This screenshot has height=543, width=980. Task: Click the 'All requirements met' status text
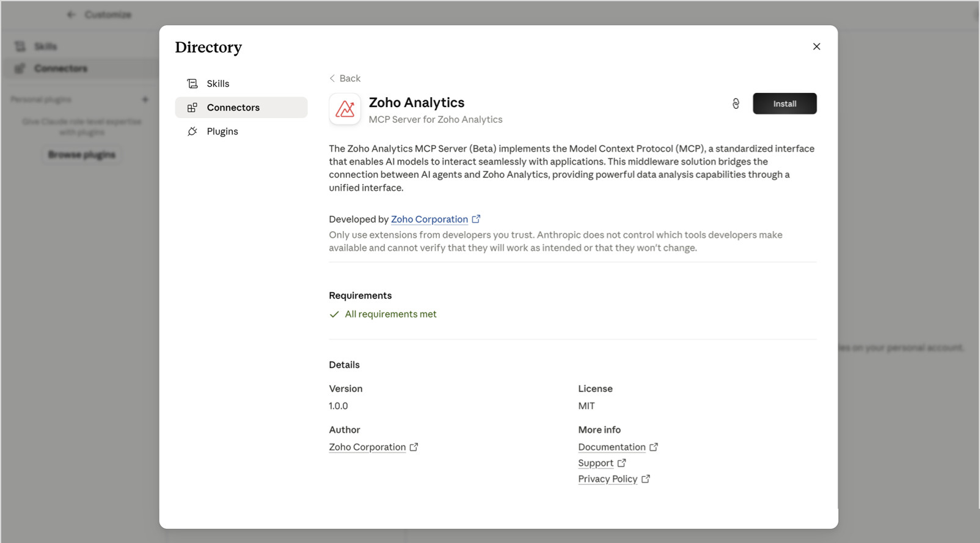pos(391,314)
